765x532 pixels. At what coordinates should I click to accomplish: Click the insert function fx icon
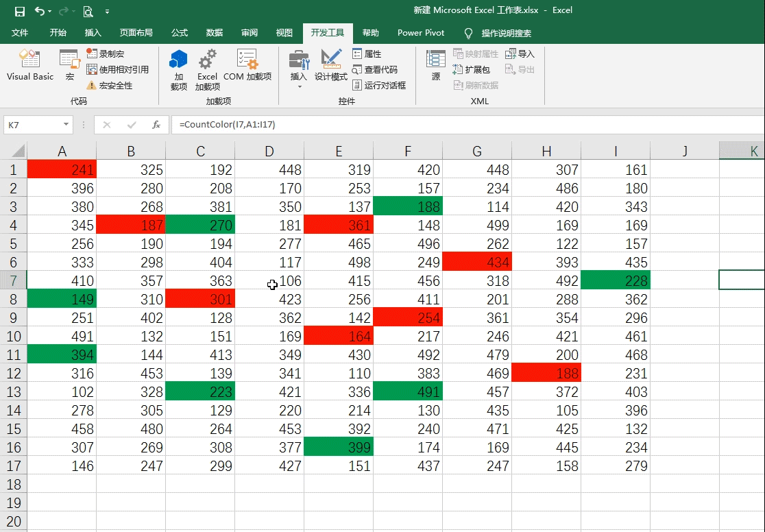156,125
